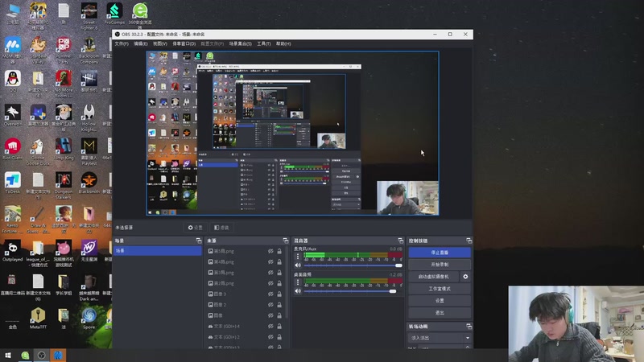Viewport: 644px width, 362px height.
Task: Open Jump King desktop shortcut
Action: coord(64,149)
